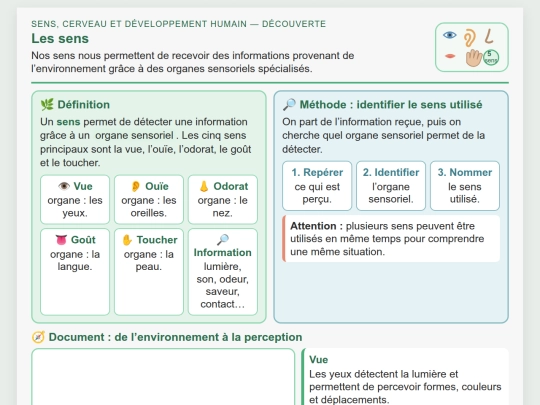The image size is (540, 405).
Task: Click 'Document : de l'environnement à la perception' heading
Action: click(x=175, y=337)
